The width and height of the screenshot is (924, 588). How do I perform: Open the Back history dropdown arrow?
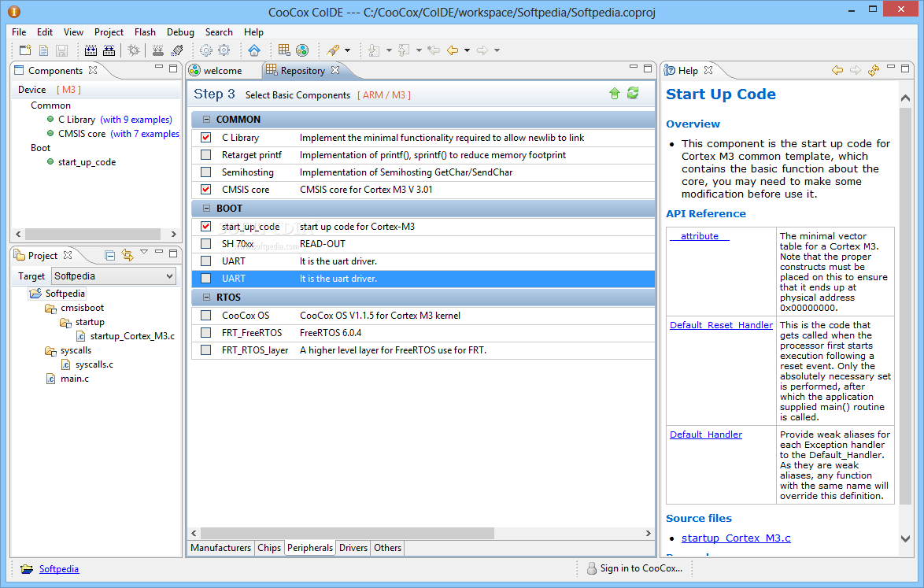468,50
